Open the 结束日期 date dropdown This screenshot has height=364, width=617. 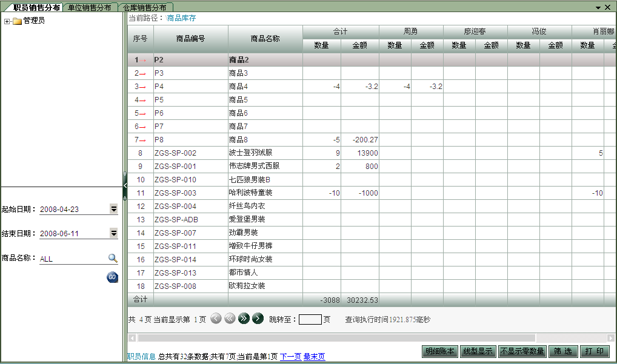point(113,233)
